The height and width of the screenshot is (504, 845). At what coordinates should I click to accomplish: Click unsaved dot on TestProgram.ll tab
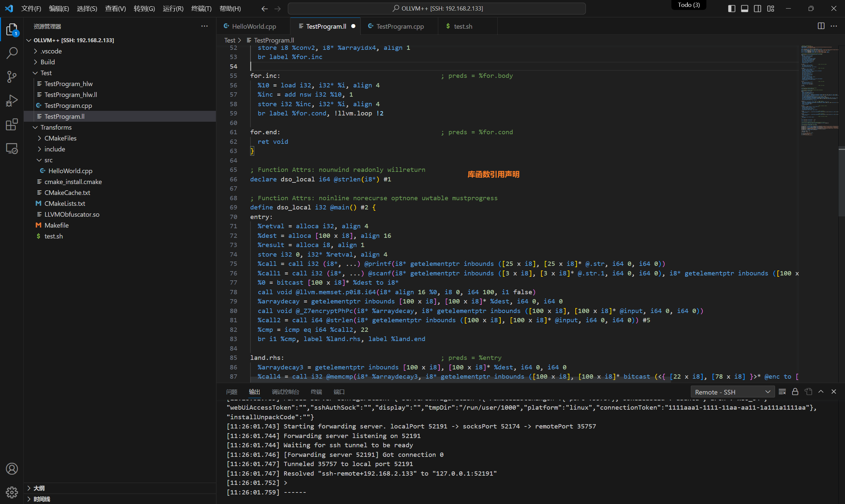[x=354, y=26]
